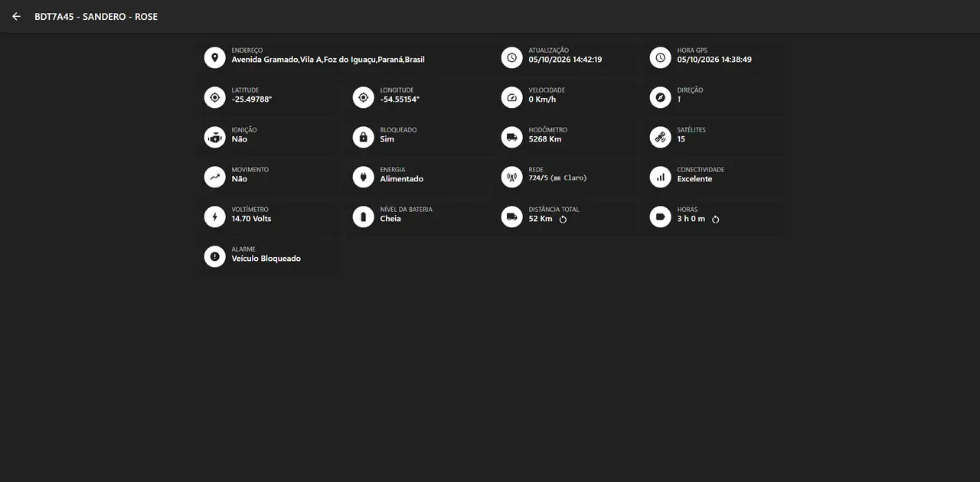Click the Hora GPS clock icon
980x482 pixels.
tap(660, 57)
